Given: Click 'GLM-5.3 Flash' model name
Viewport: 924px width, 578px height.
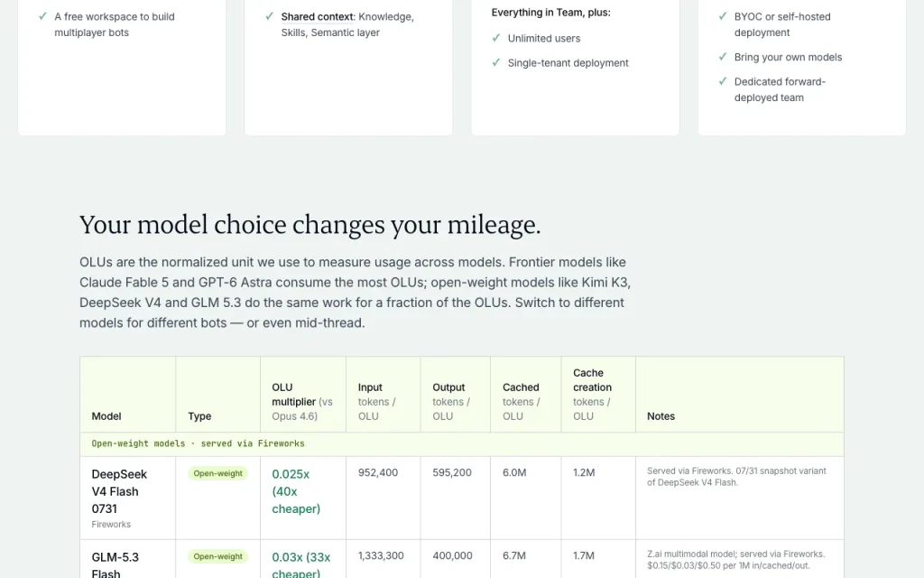Looking at the screenshot, I should point(115,565).
